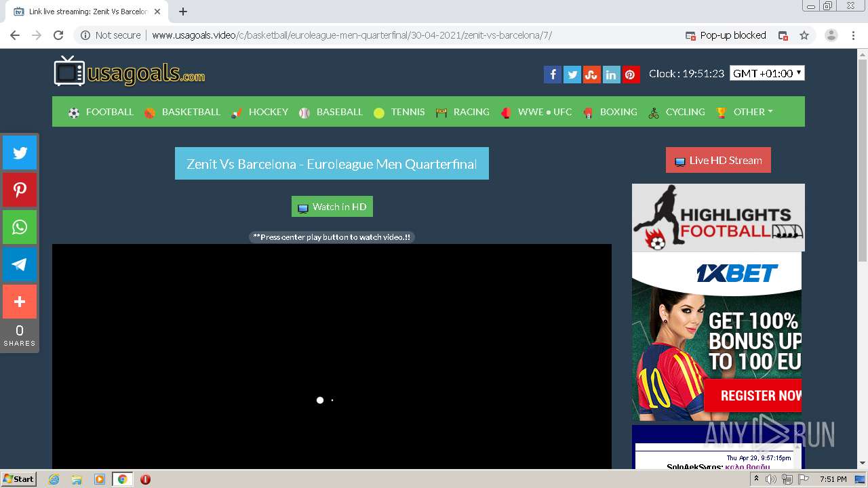The height and width of the screenshot is (488, 868).
Task: Click the Clock: 19:51:23 text
Action: [x=686, y=73]
